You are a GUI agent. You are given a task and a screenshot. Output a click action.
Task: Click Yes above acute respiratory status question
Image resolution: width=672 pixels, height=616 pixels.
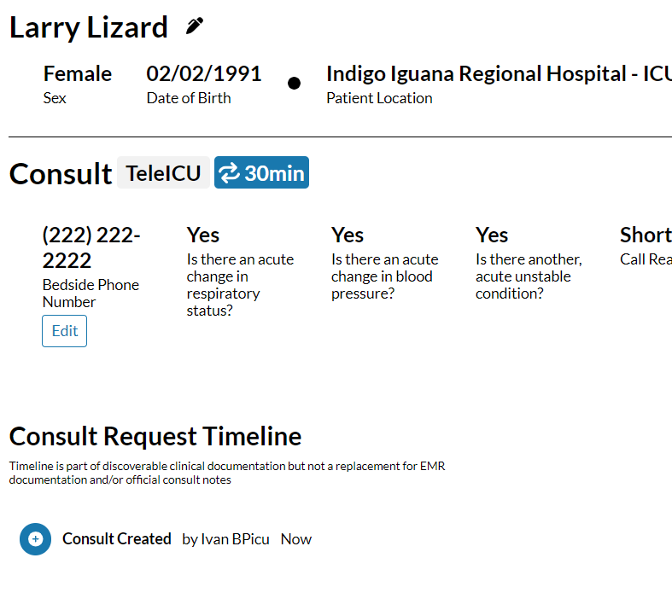[203, 235]
